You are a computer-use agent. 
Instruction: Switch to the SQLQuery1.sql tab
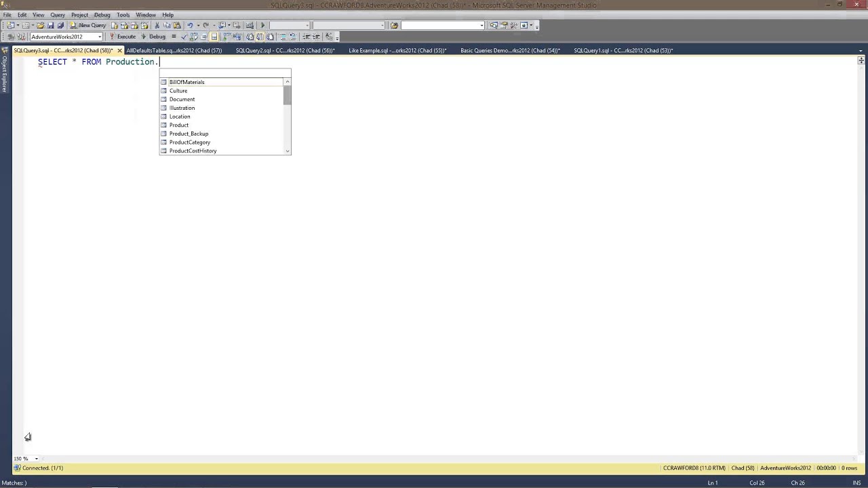623,50
